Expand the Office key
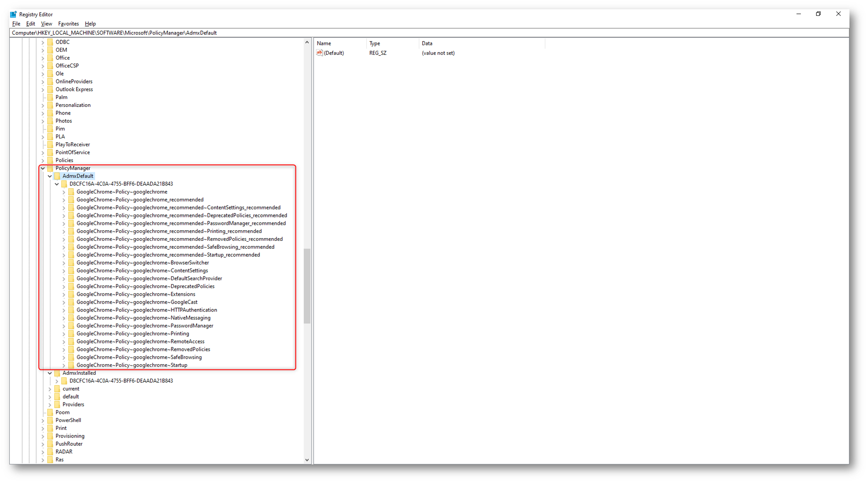The height and width of the screenshot is (483, 868). pos(43,58)
